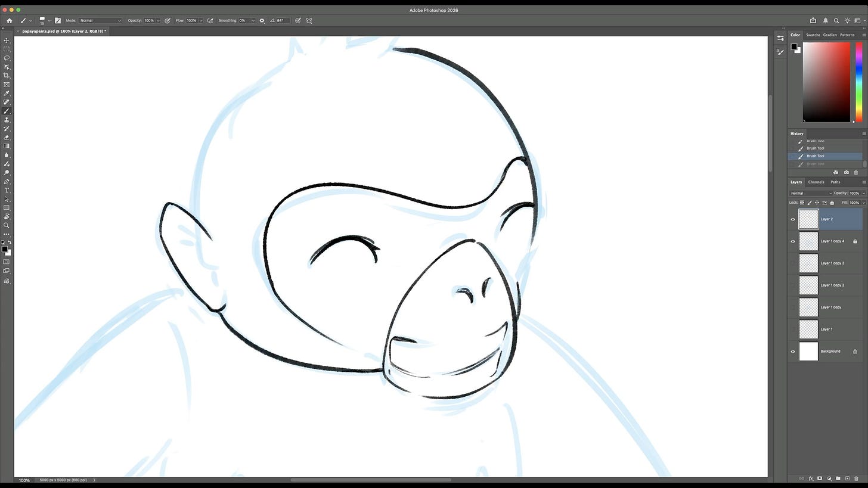Image resolution: width=868 pixels, height=488 pixels.
Task: Select the Brush tool in toolbar
Action: [7, 111]
